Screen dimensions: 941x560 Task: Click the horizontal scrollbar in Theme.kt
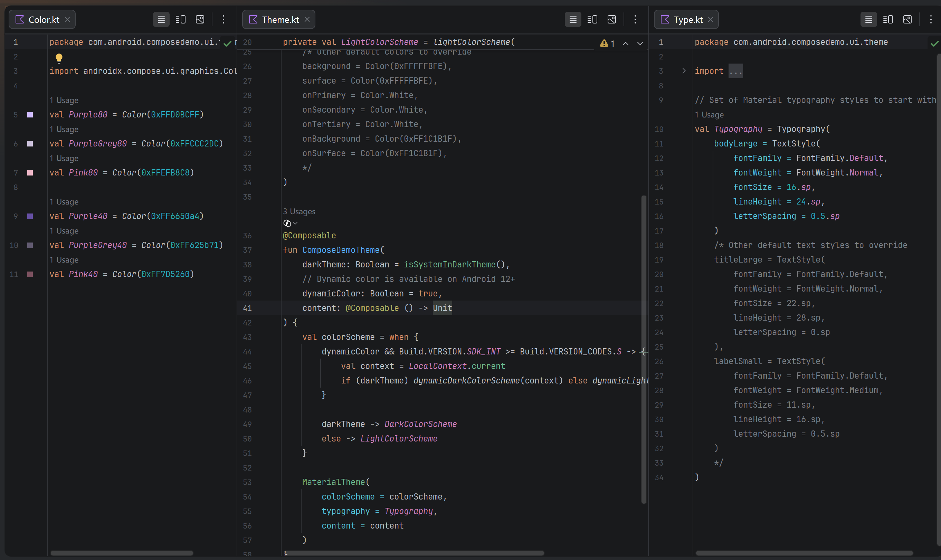click(x=414, y=553)
